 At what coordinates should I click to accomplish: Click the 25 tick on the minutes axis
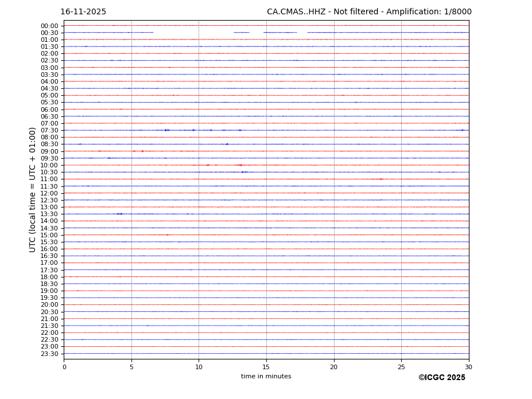click(401, 367)
